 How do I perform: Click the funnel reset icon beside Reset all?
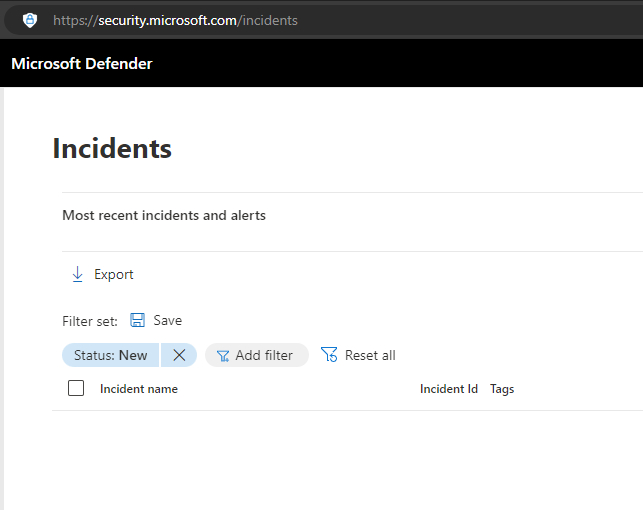click(x=329, y=355)
